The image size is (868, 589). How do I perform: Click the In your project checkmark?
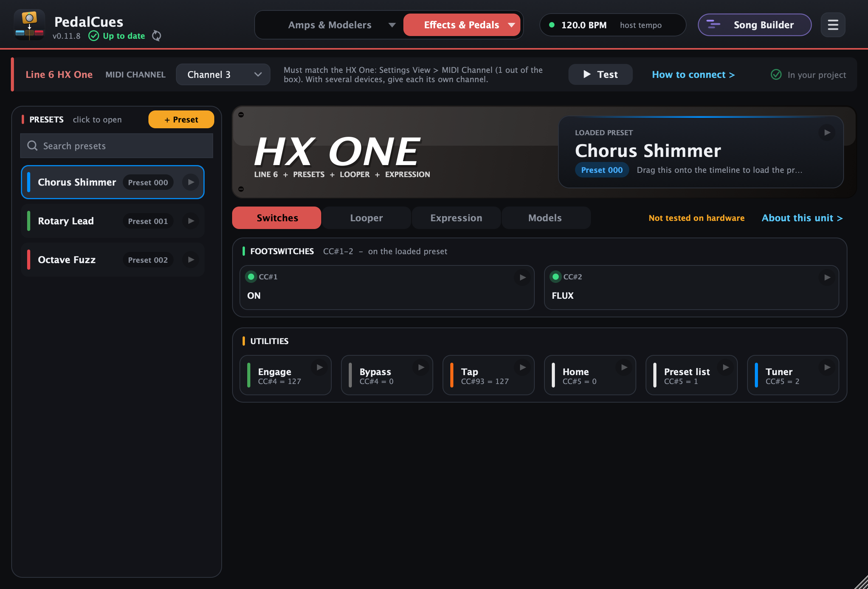(776, 74)
